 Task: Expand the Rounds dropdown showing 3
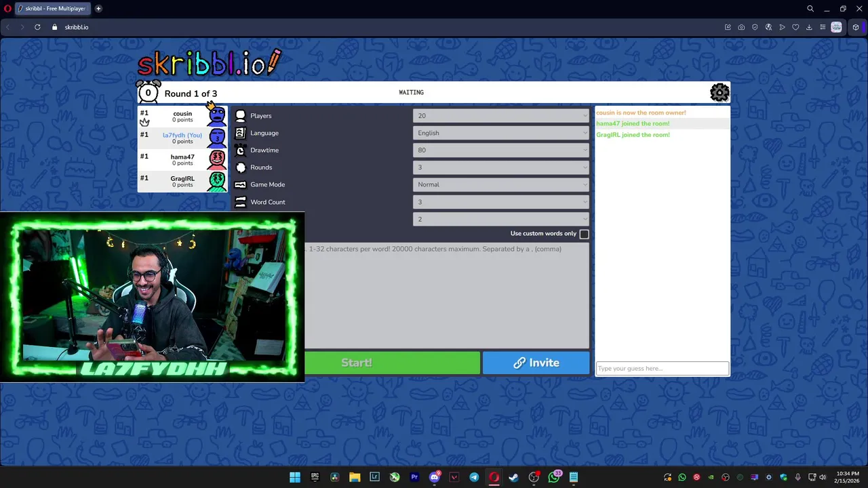click(501, 167)
